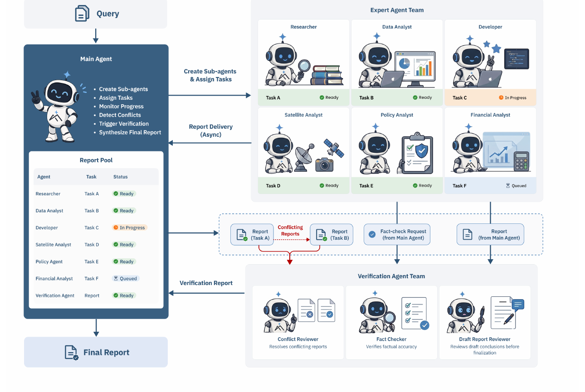Image resolution: width=585 pixels, height=392 pixels.
Task: Select "Data Analyst" in the Report Pool table
Action: [x=49, y=211]
